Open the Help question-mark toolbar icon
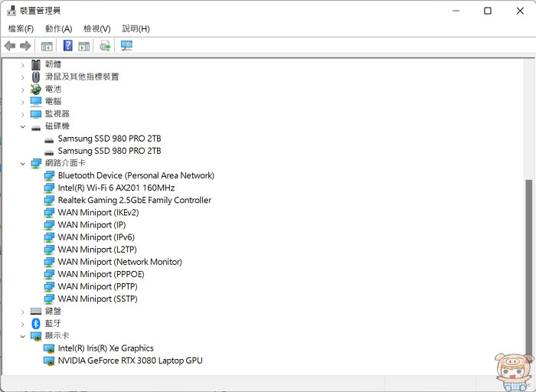Image resolution: width=536 pixels, height=392 pixels. coord(67,45)
